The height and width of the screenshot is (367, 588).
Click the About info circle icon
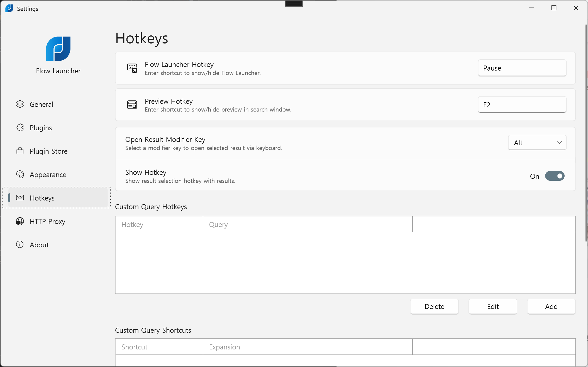click(20, 245)
